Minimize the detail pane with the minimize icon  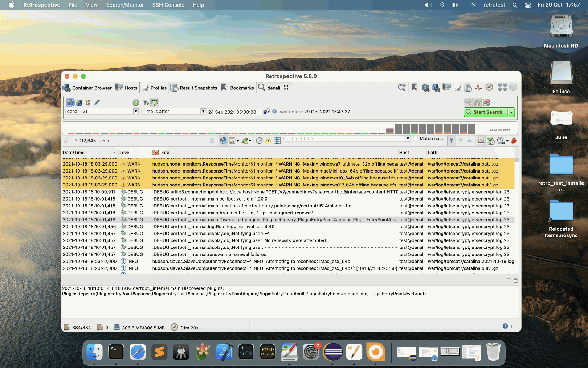pos(509,280)
